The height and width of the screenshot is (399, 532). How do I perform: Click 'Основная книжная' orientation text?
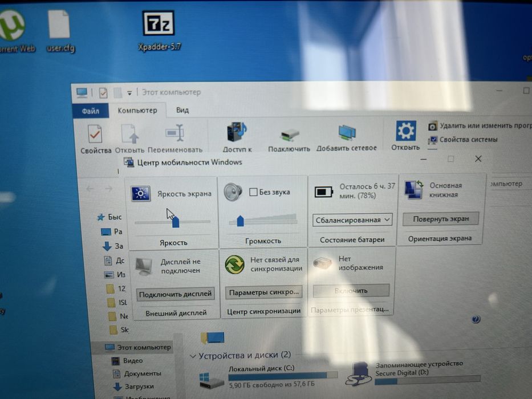pos(445,190)
